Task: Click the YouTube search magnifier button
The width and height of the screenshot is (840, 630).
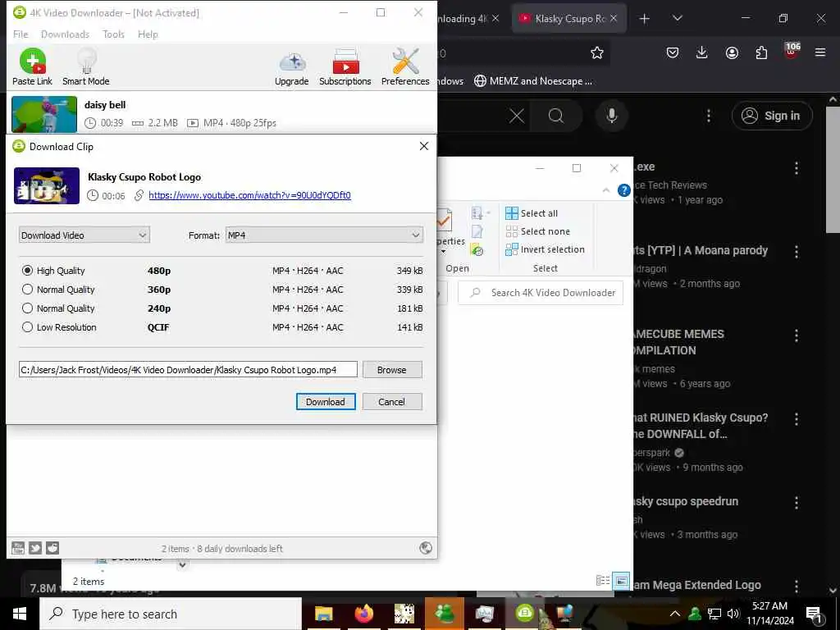Action: pyautogui.click(x=556, y=116)
